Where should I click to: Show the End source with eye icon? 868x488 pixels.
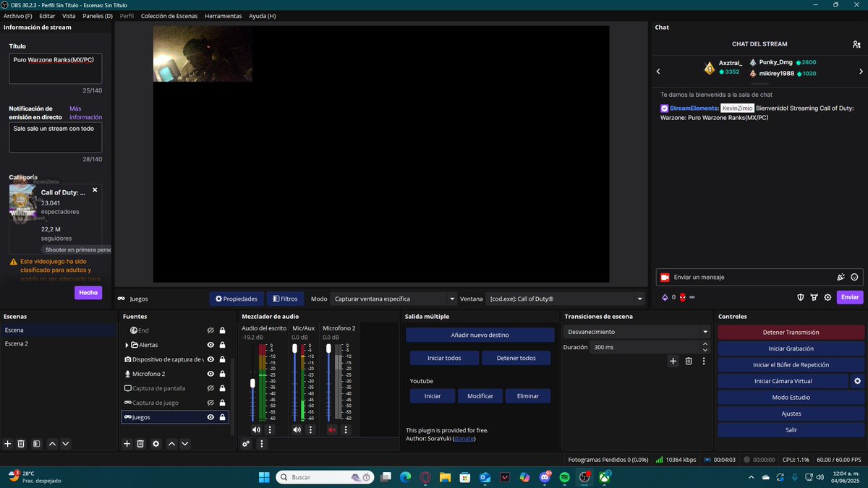[210, 330]
